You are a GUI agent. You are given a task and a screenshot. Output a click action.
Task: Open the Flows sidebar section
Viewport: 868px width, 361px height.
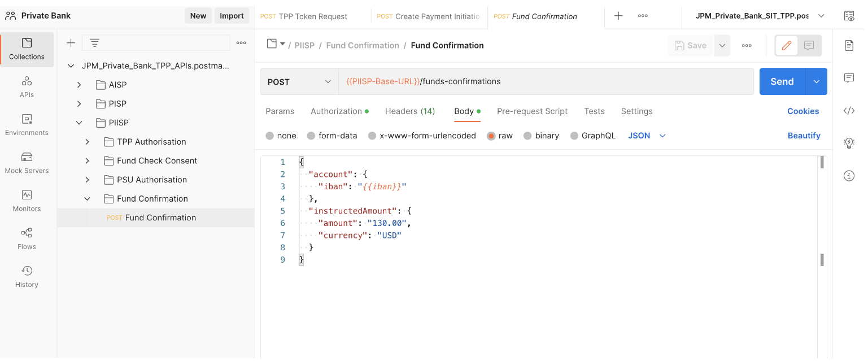tap(27, 238)
